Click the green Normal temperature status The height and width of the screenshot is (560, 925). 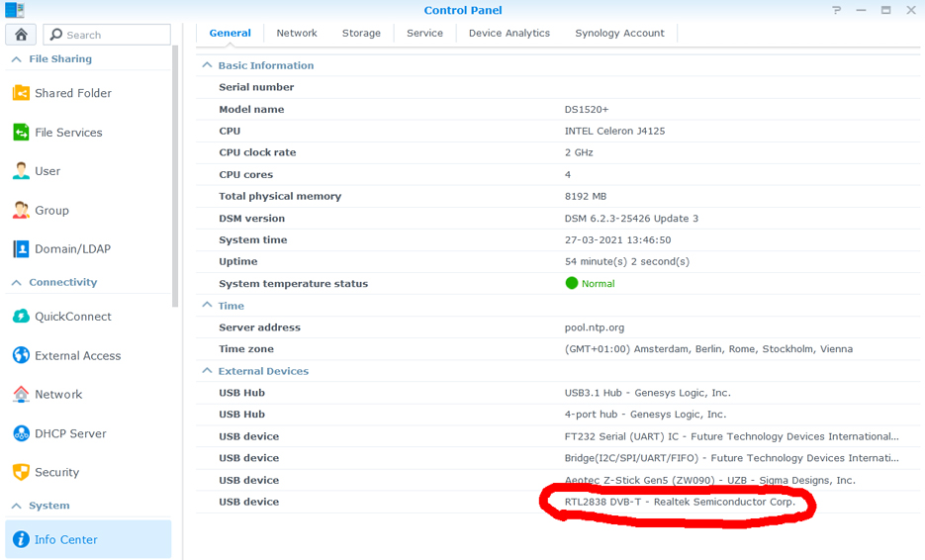(x=590, y=283)
